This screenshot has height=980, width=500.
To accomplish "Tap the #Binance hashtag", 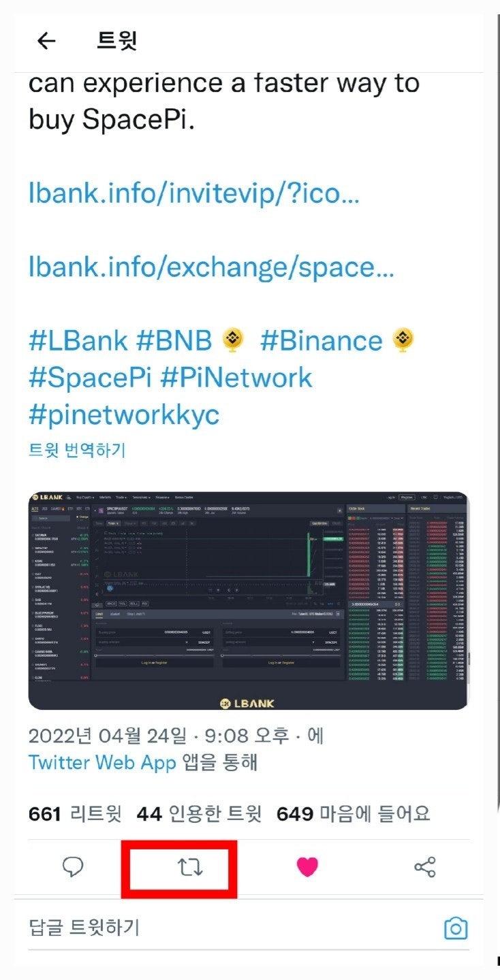I will click(322, 340).
